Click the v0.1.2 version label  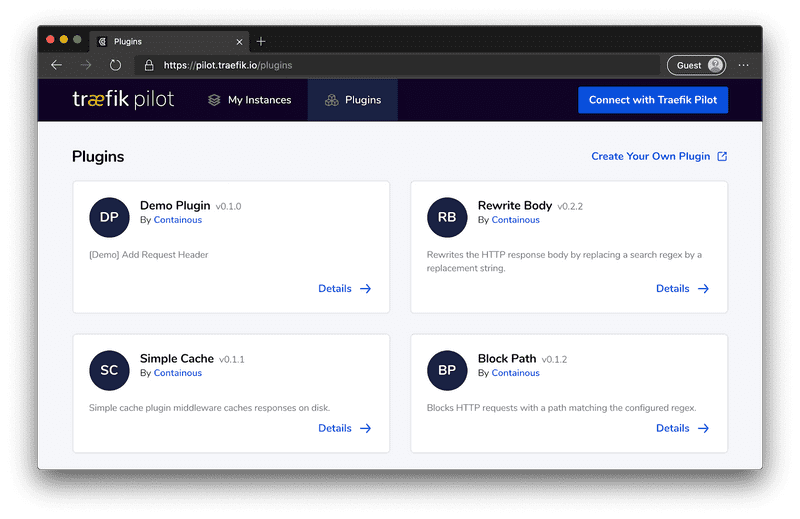click(x=554, y=359)
